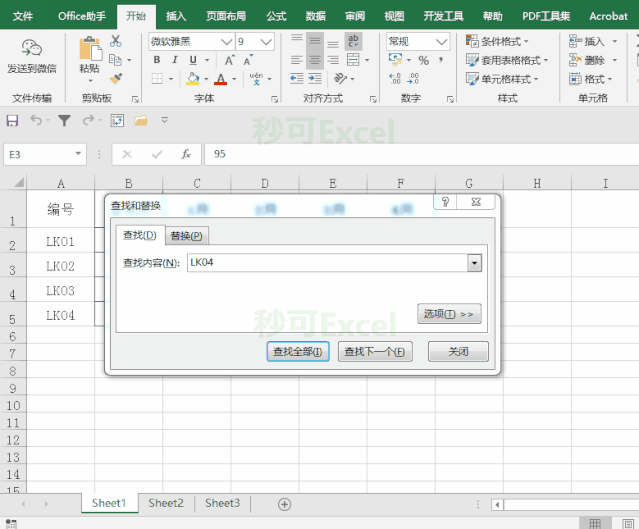639x529 pixels.
Task: Click the insert function fx icon
Action: 186,154
